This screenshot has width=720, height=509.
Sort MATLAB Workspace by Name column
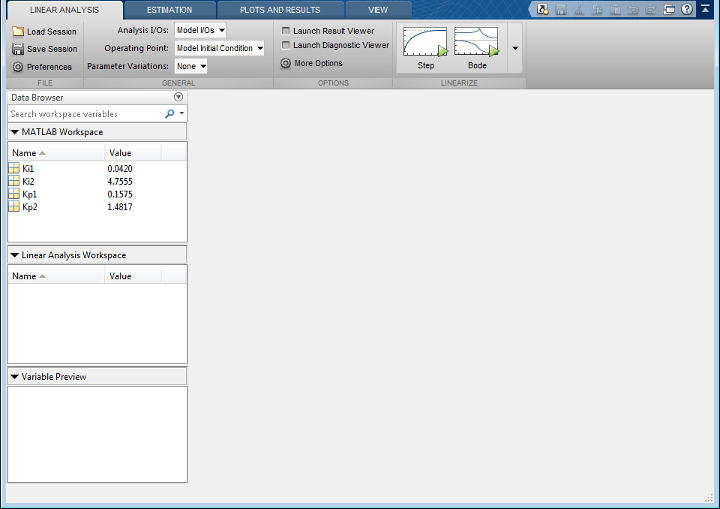(x=56, y=153)
